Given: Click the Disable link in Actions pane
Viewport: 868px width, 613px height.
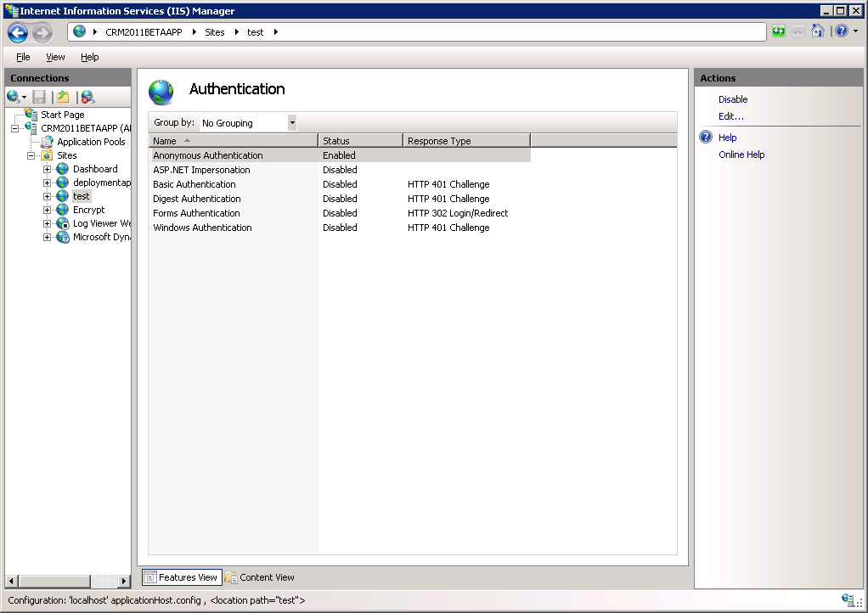Looking at the screenshot, I should (x=732, y=99).
